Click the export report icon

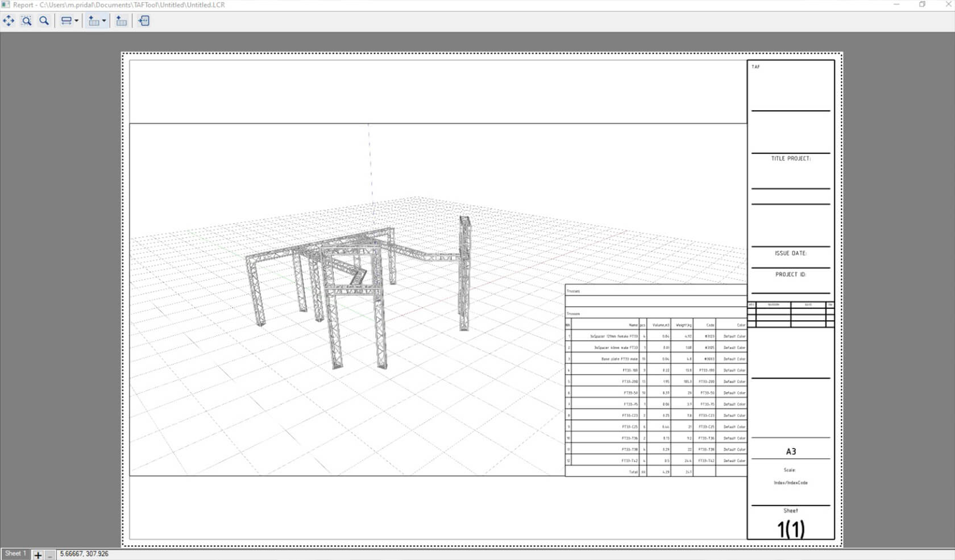click(144, 21)
